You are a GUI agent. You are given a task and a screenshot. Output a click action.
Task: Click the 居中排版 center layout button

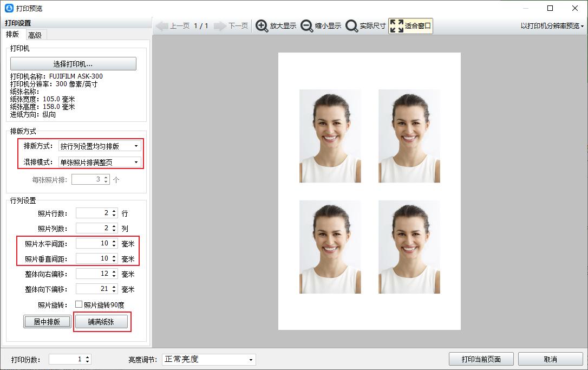pos(47,322)
